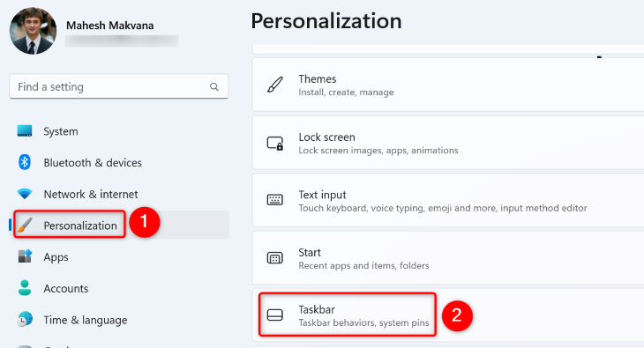Viewport: 644px width, 348px height.
Task: Go to Bluetooth & devices settings
Action: pyautogui.click(x=119, y=162)
